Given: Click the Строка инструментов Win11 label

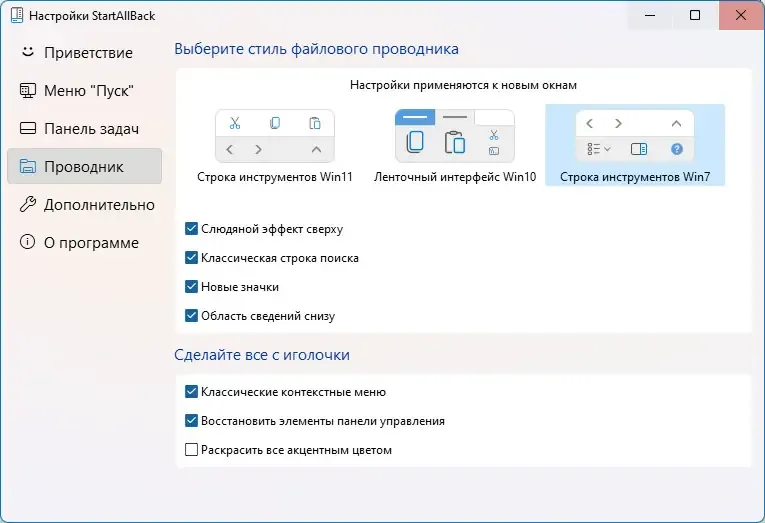Looking at the screenshot, I should coord(275,177).
